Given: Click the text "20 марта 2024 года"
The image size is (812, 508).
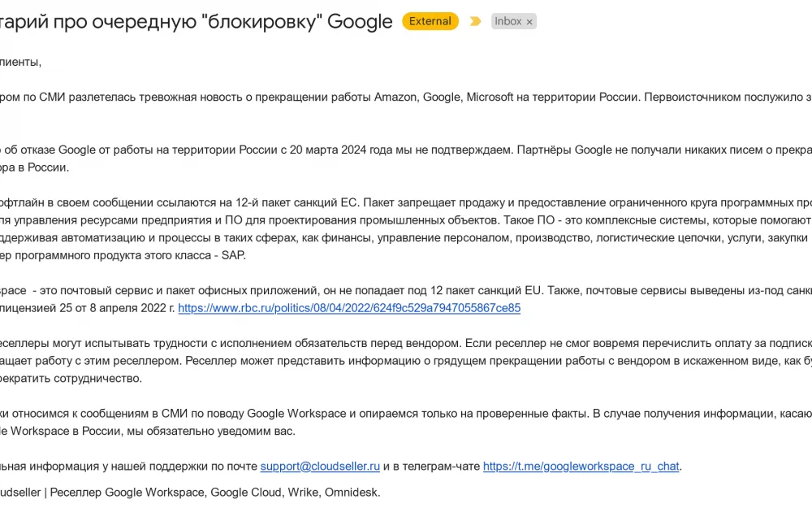Looking at the screenshot, I should (341, 150).
